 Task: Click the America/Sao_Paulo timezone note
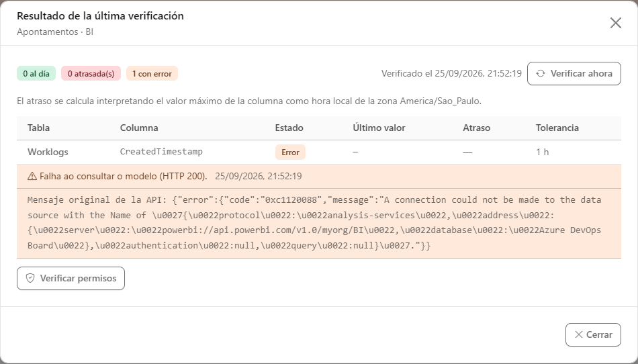tap(249, 101)
